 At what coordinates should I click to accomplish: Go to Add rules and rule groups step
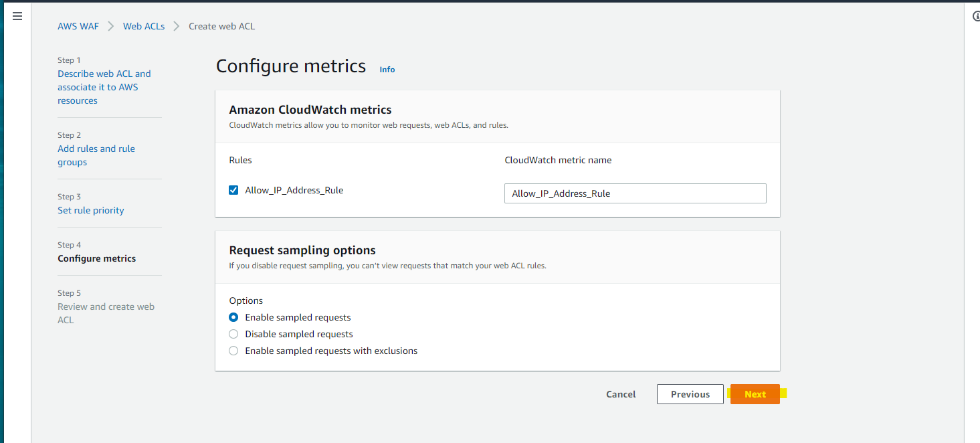point(96,155)
